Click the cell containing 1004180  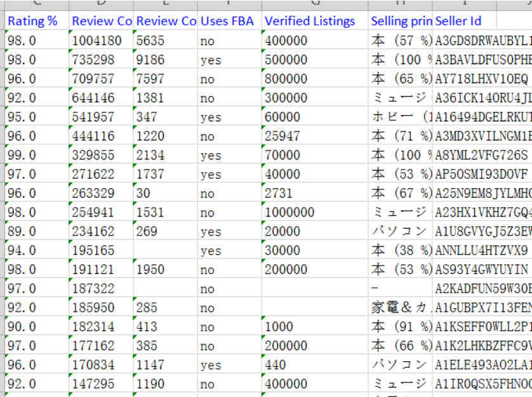97,41
